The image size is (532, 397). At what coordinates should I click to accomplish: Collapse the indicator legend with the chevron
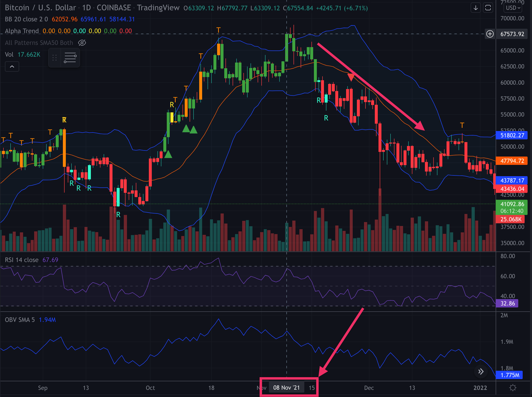(x=12, y=66)
